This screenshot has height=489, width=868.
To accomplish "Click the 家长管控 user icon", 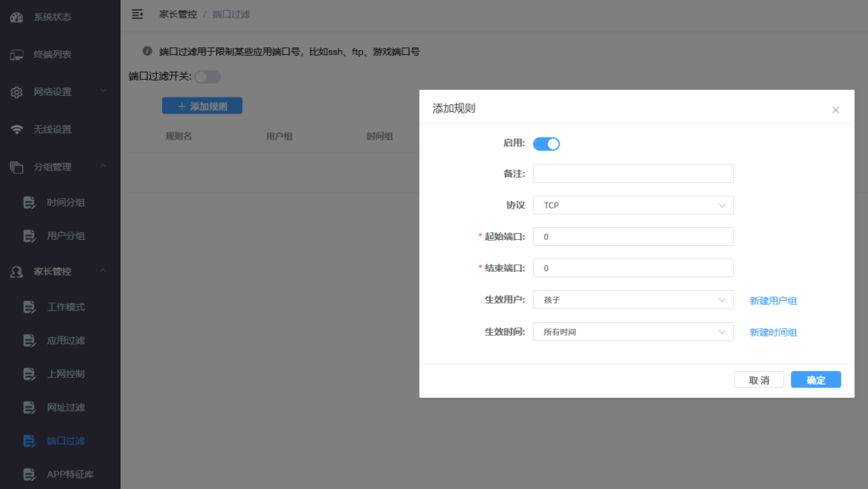I will click(17, 272).
